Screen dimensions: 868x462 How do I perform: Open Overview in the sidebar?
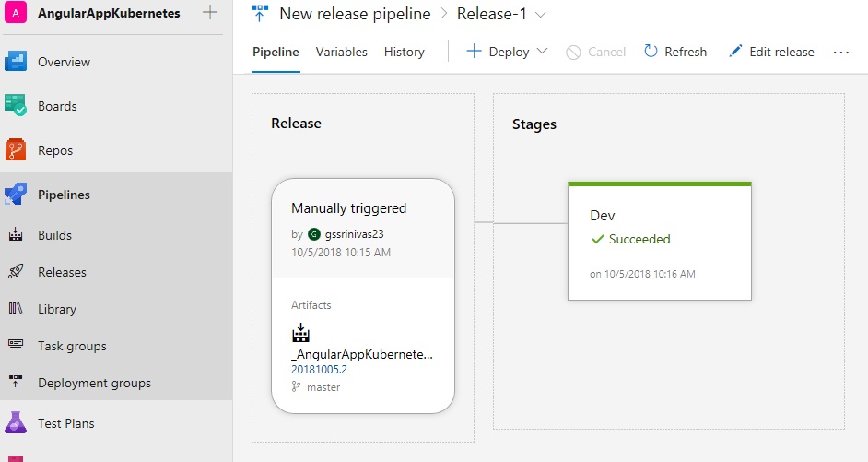(x=64, y=62)
